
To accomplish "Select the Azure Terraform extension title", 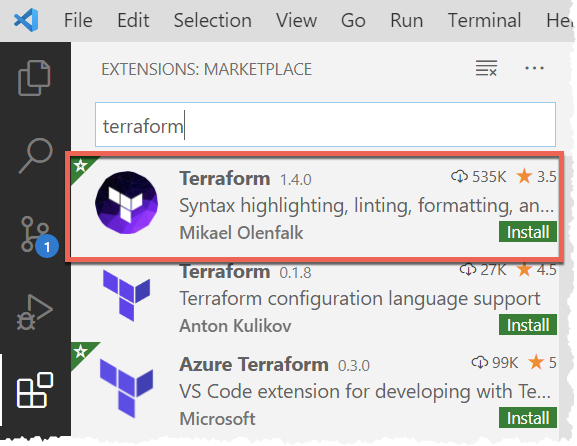I will [254, 365].
